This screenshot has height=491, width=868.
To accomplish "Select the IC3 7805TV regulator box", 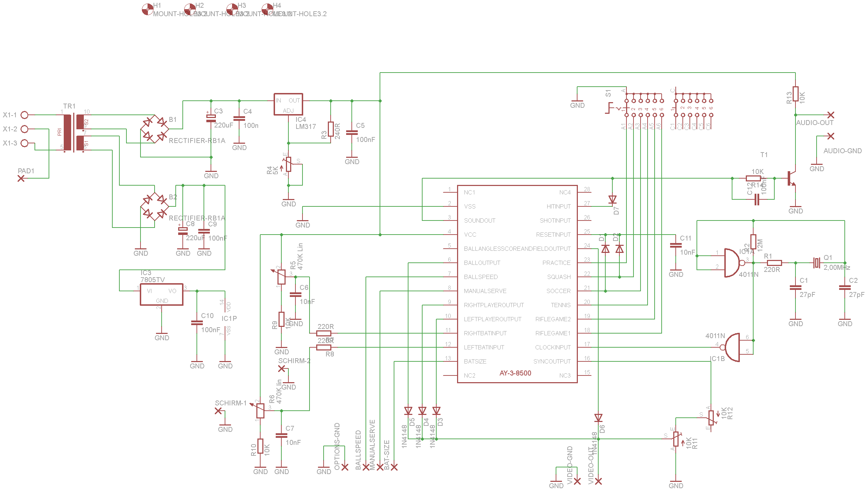I will pyautogui.click(x=162, y=294).
